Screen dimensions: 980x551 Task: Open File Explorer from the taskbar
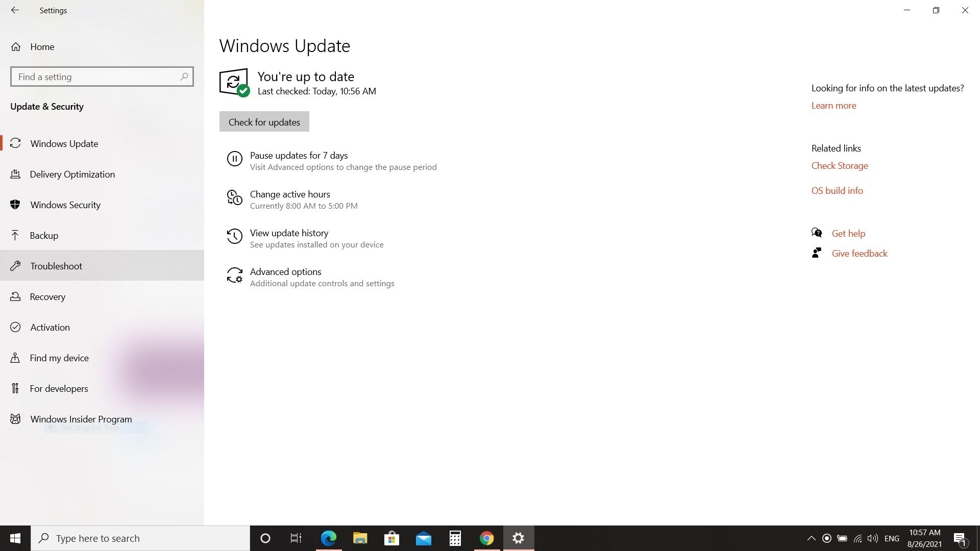[360, 538]
